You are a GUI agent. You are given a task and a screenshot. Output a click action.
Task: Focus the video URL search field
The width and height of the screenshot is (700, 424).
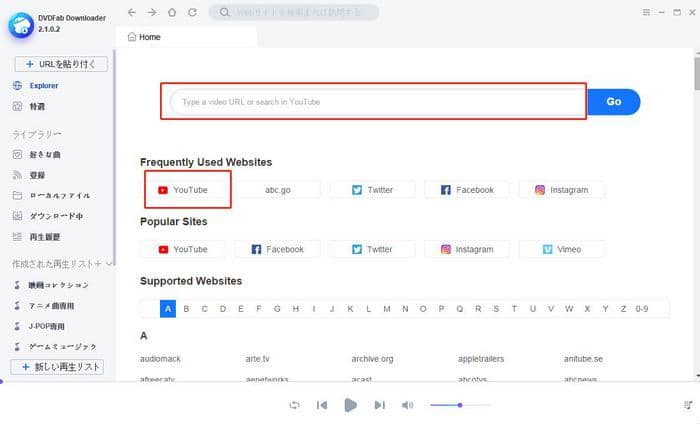378,102
